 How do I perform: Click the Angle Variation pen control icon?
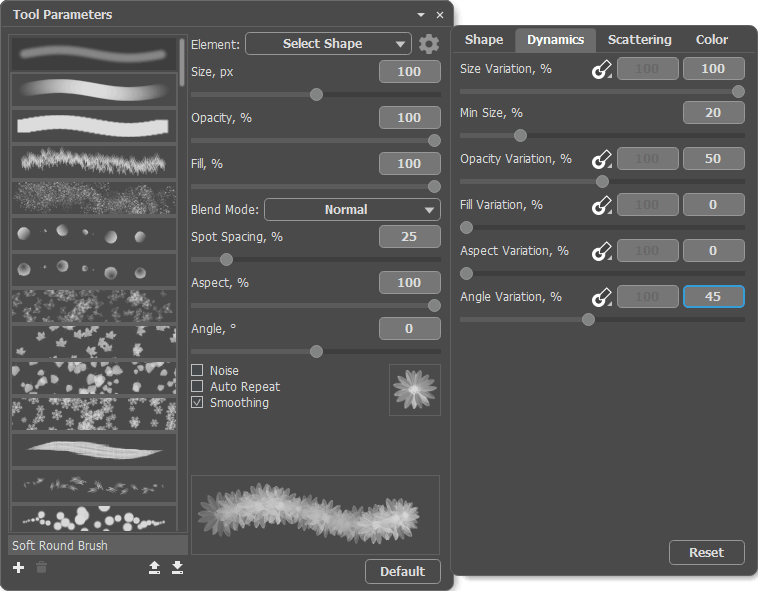[601, 297]
